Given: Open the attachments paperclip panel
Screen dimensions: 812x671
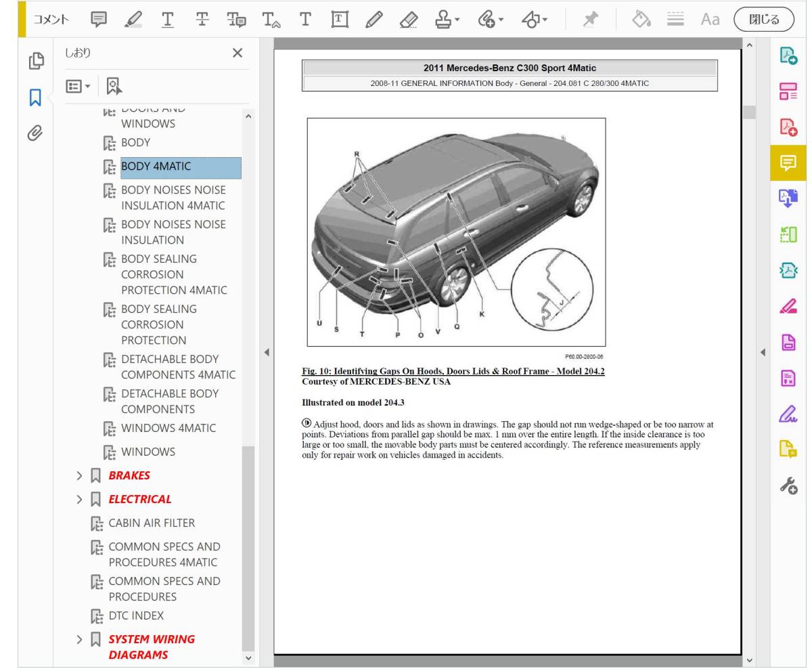Looking at the screenshot, I should click(36, 133).
